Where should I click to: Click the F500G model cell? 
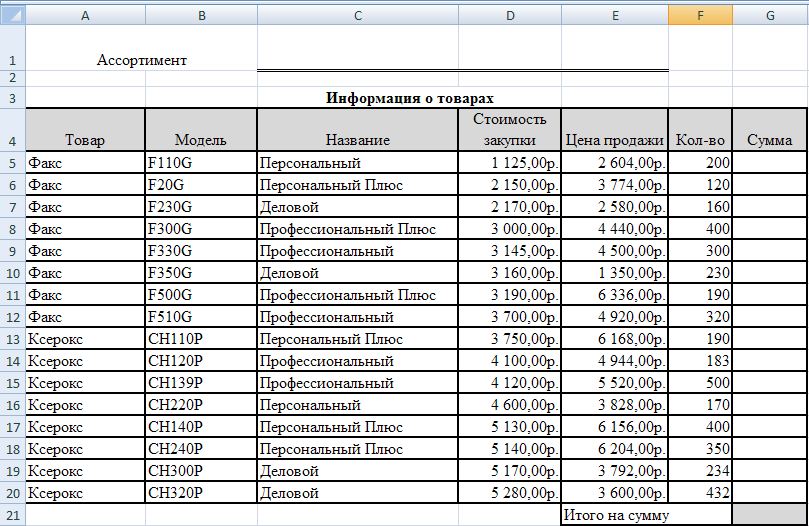(201, 295)
